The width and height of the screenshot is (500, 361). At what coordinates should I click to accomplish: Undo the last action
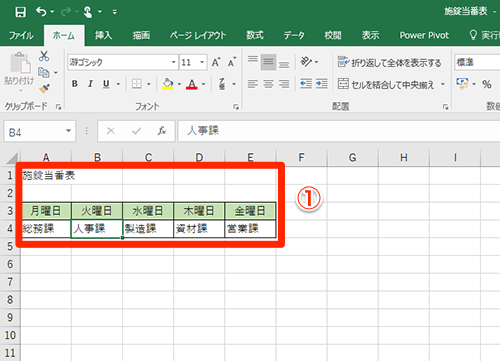point(41,12)
